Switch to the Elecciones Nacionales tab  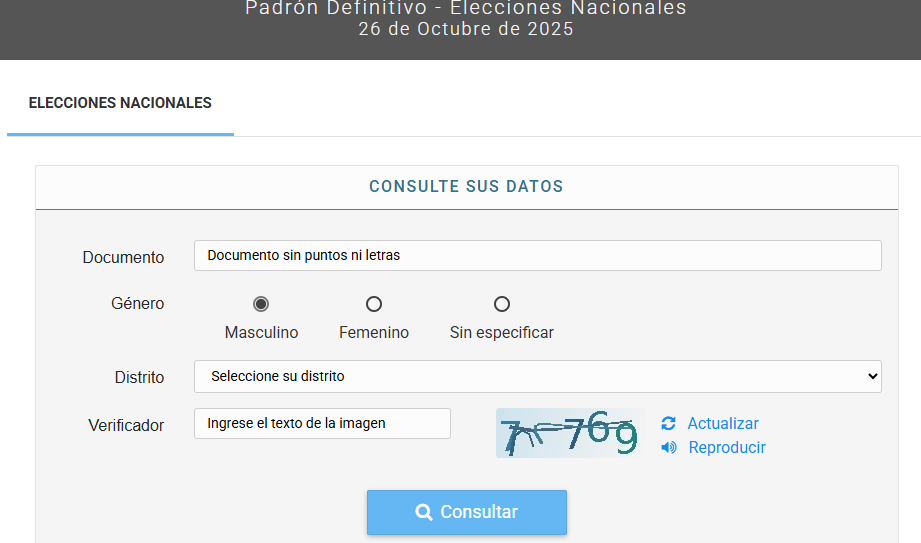120,103
